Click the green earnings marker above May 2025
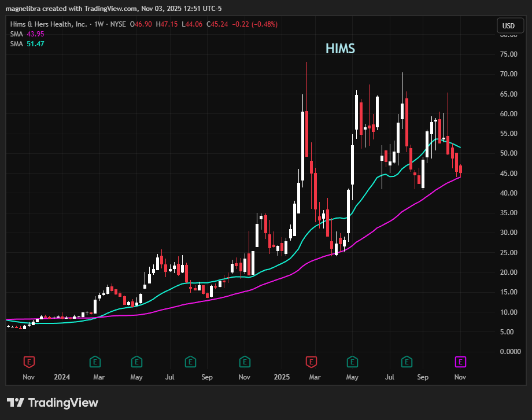 (x=352, y=362)
